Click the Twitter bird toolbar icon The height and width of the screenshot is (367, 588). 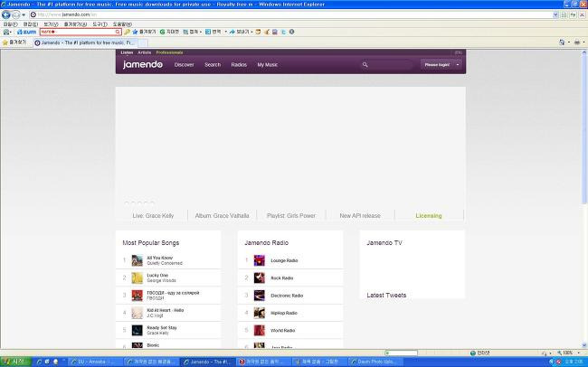coord(283,32)
